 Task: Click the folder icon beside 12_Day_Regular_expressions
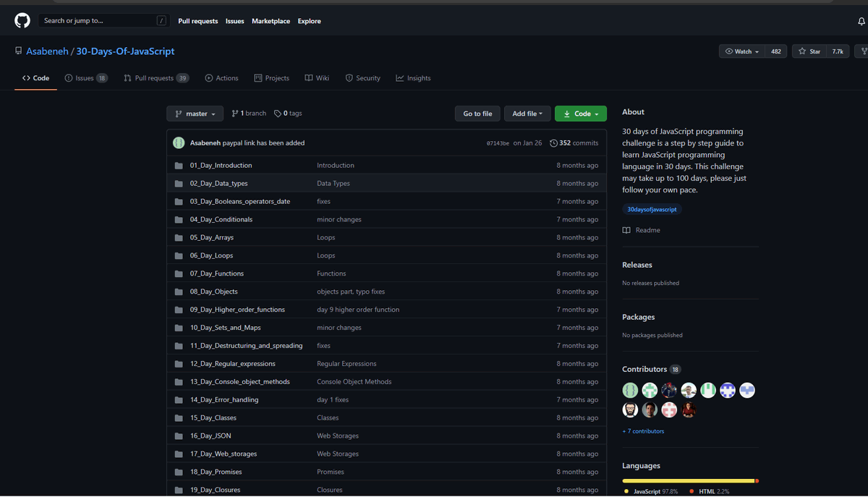[179, 364]
